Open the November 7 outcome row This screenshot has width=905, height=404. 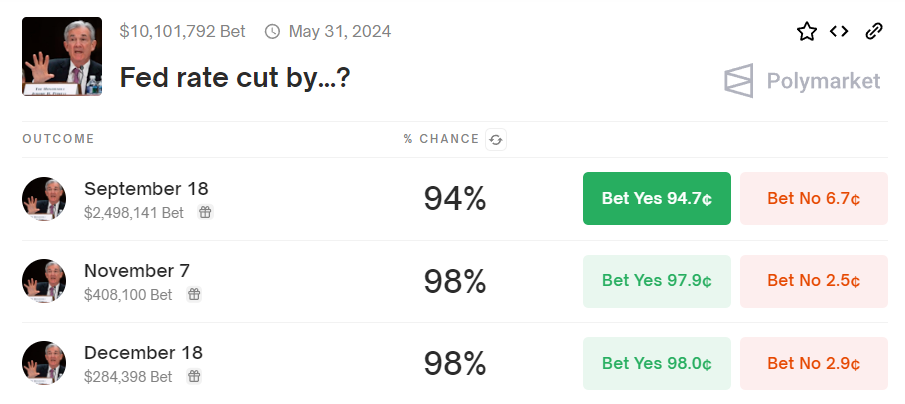click(x=137, y=271)
